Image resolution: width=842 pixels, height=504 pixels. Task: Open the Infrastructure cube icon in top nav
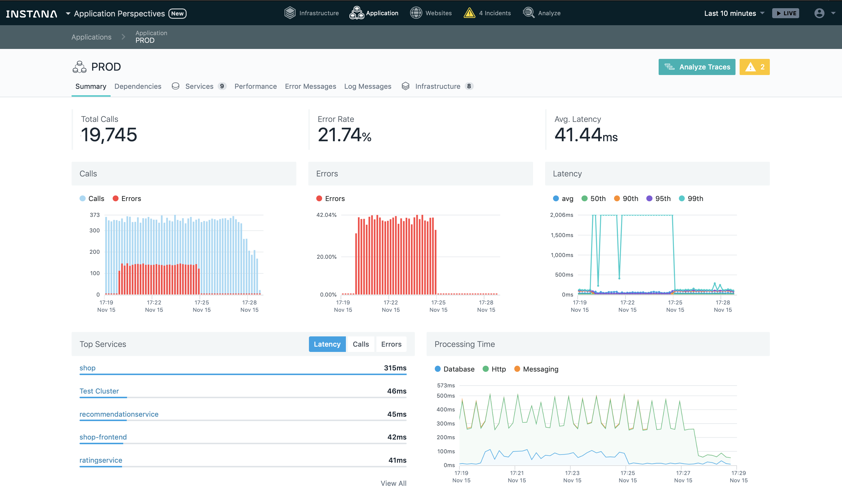tap(290, 13)
